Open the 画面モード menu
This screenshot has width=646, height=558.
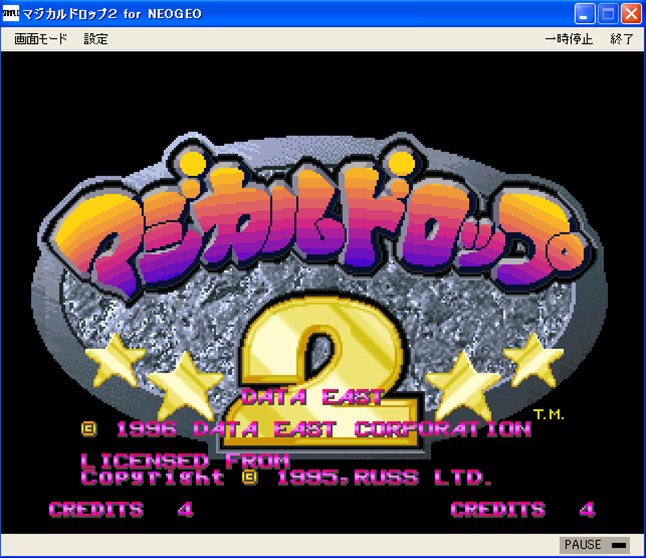click(x=40, y=39)
